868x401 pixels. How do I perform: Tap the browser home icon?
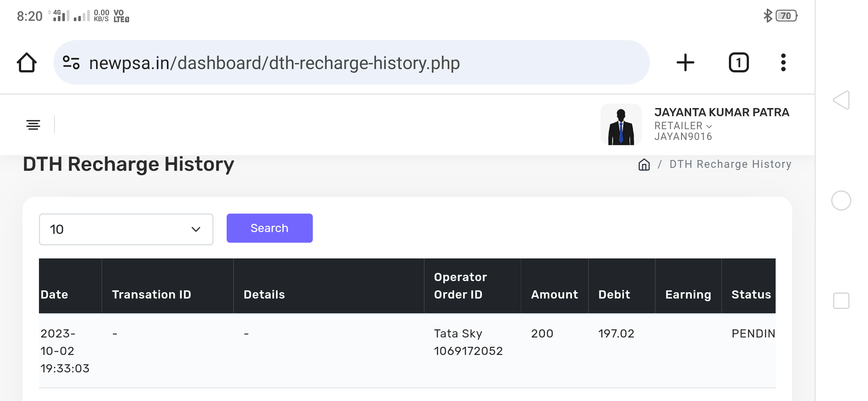point(27,62)
